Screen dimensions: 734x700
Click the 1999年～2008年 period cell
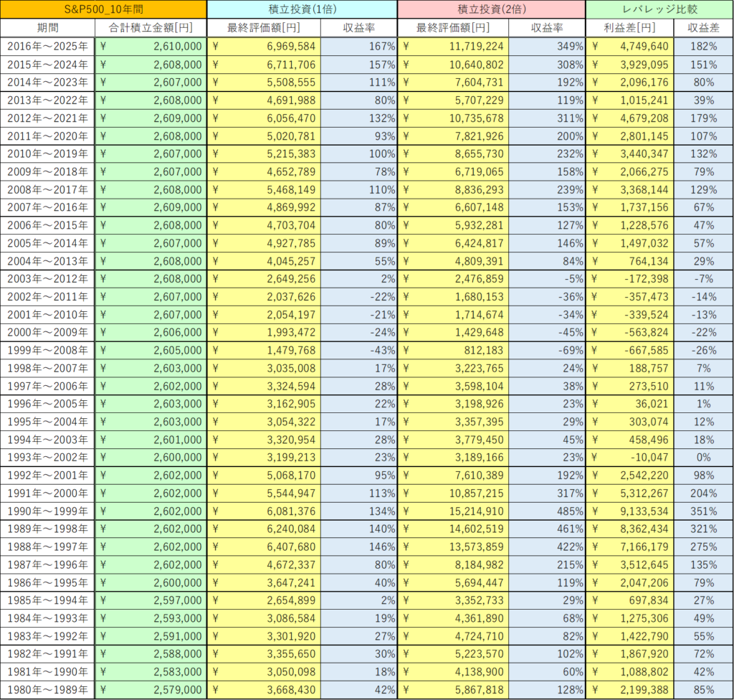(47, 351)
